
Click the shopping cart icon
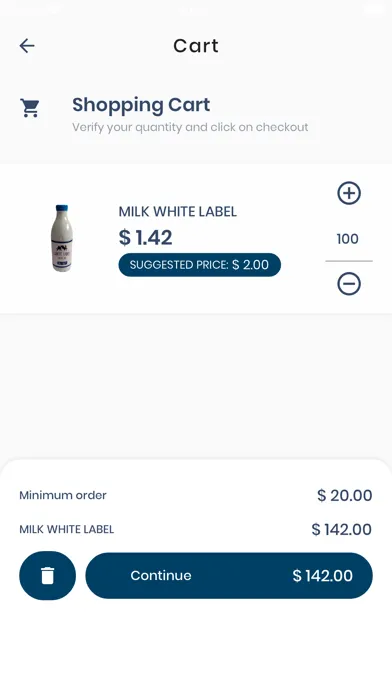[30, 108]
